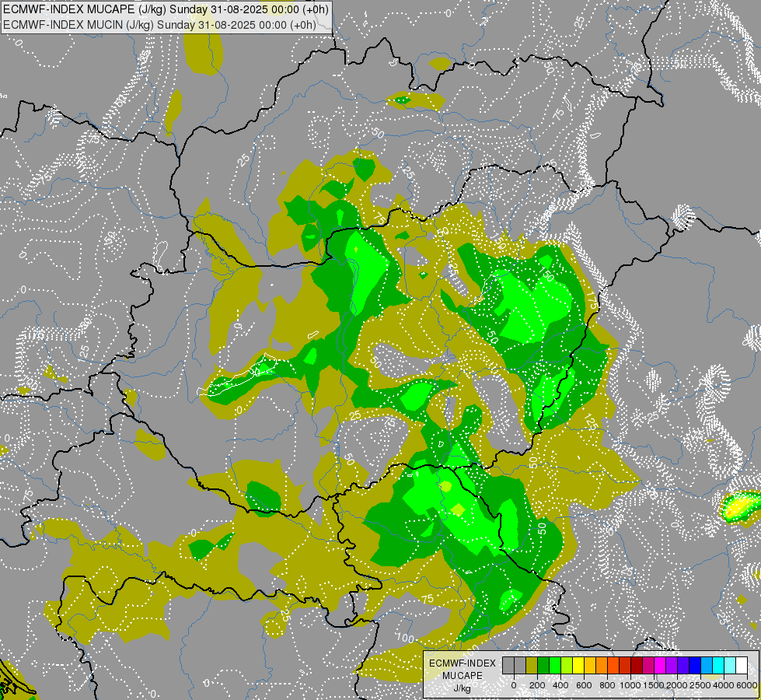Image resolution: width=761 pixels, height=700 pixels.
Task: Click the dark red legend swatch
Action: pos(637,665)
